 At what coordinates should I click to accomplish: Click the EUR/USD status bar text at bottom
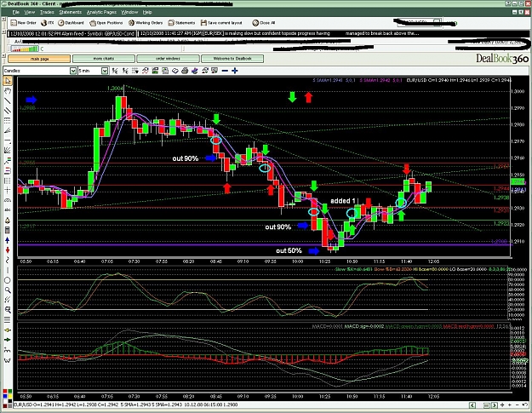[x=125, y=404]
